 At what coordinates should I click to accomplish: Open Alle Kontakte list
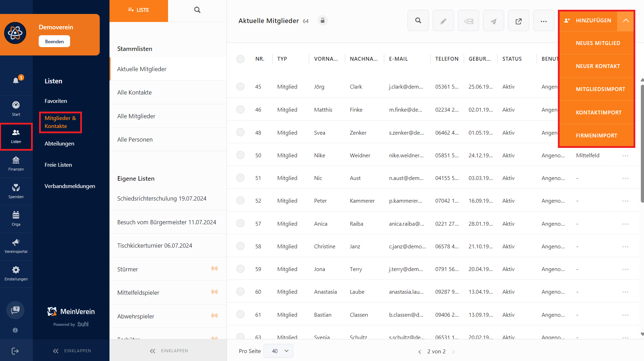tap(168, 92)
